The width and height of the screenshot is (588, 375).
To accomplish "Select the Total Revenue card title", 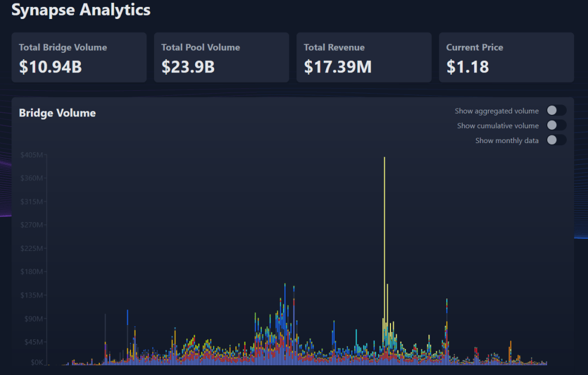I will coord(334,48).
